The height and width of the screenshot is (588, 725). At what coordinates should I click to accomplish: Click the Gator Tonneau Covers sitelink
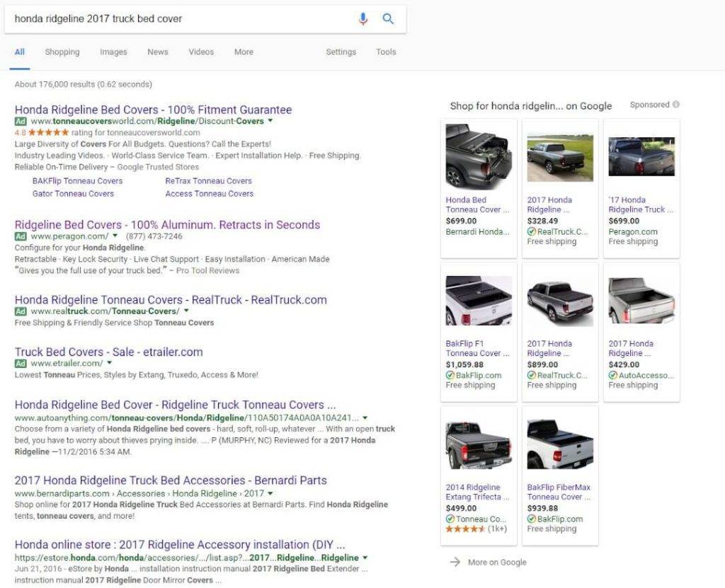(x=73, y=194)
